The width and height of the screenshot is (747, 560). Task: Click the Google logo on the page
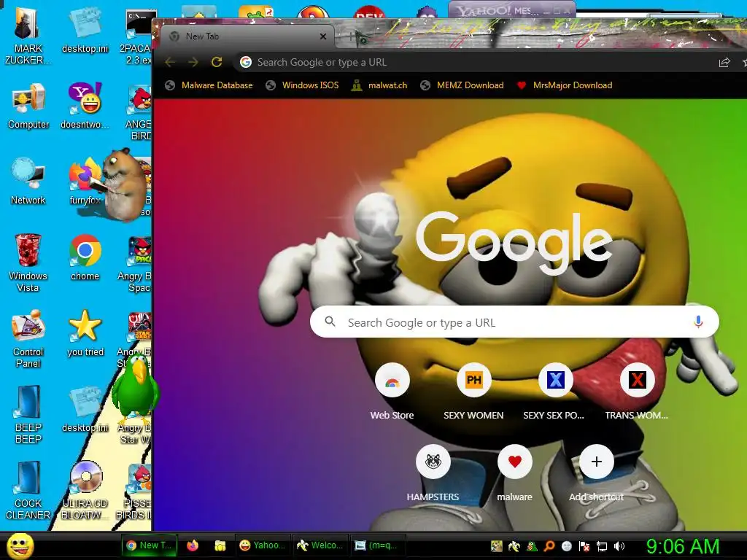pyautogui.click(x=514, y=243)
